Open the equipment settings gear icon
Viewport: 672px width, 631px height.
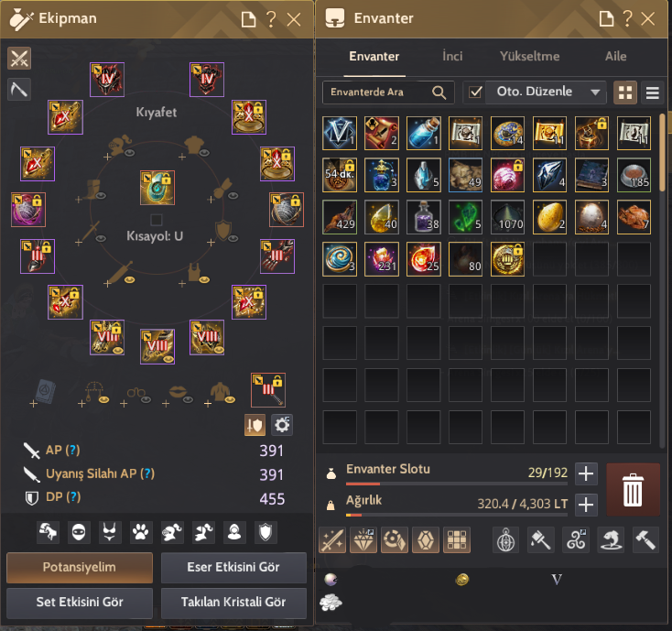coord(282,425)
